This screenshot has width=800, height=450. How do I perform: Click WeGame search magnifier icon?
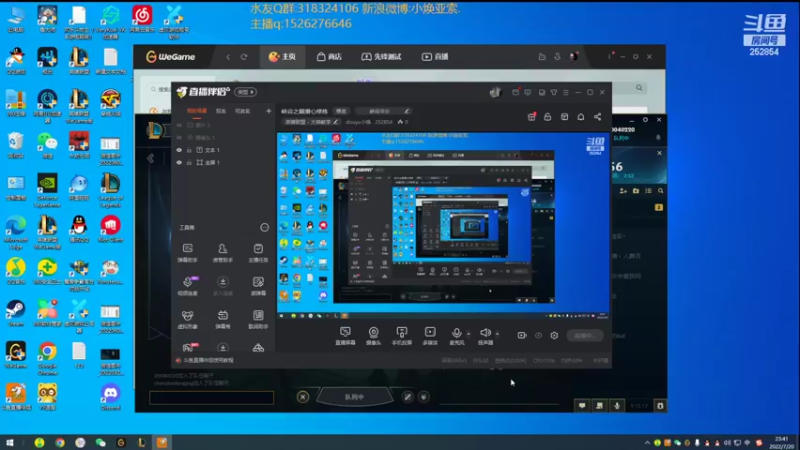coord(639,88)
